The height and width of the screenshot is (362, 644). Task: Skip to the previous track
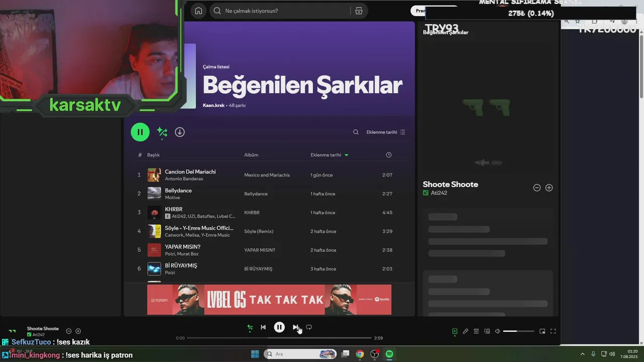(263, 327)
